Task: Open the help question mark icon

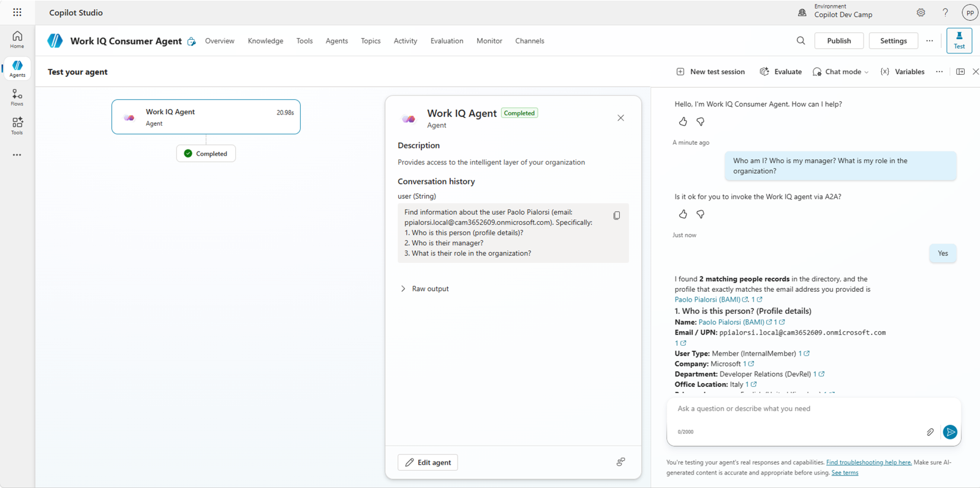Action: pyautogui.click(x=945, y=12)
